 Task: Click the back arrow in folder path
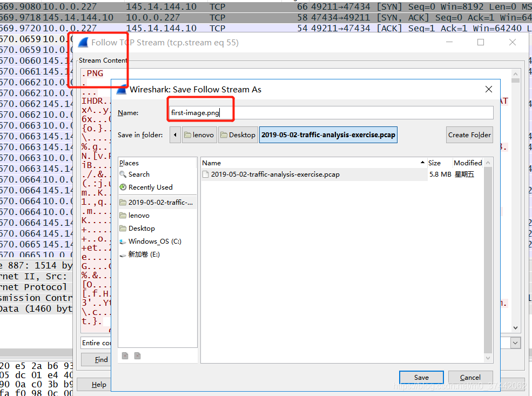tap(175, 135)
